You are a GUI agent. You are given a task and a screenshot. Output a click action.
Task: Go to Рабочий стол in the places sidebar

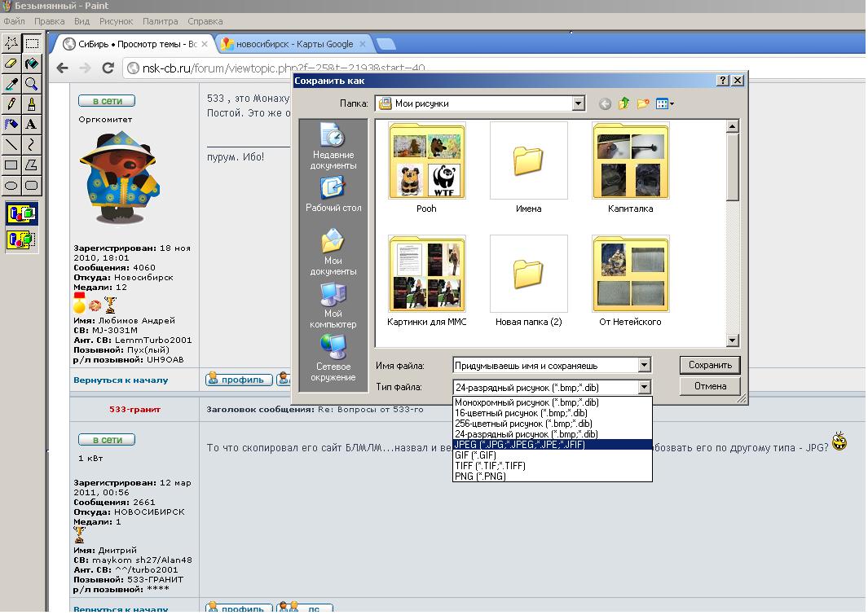click(x=333, y=194)
